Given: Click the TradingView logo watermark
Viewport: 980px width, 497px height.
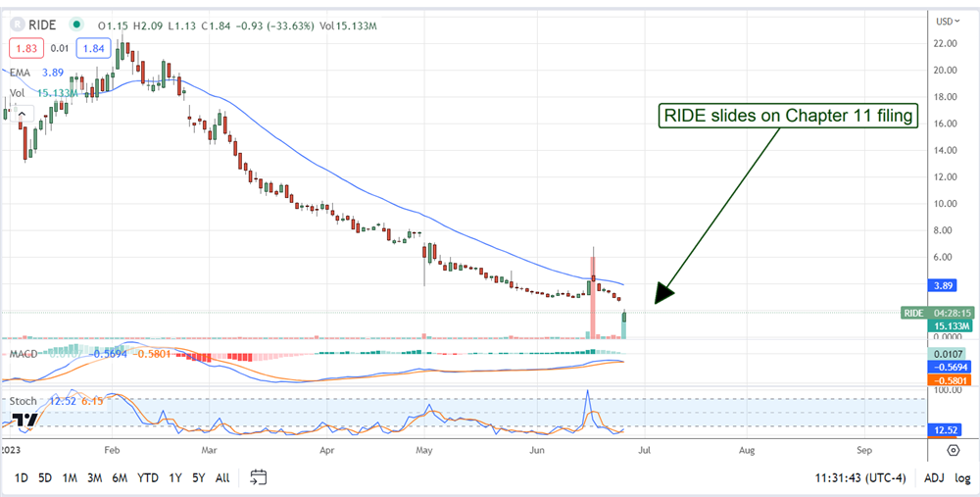Looking at the screenshot, I should [24, 420].
